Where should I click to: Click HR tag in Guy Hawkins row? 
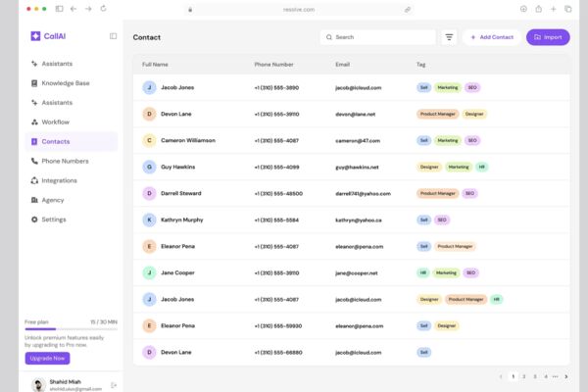(482, 167)
